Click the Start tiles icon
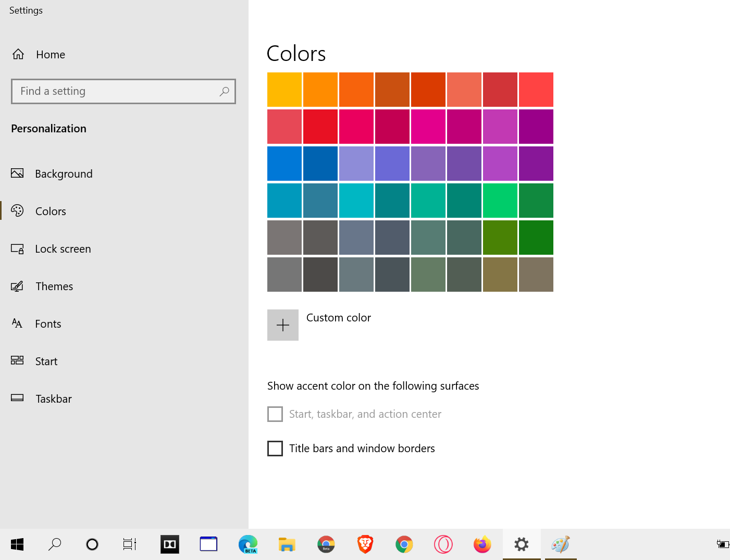 click(x=17, y=360)
